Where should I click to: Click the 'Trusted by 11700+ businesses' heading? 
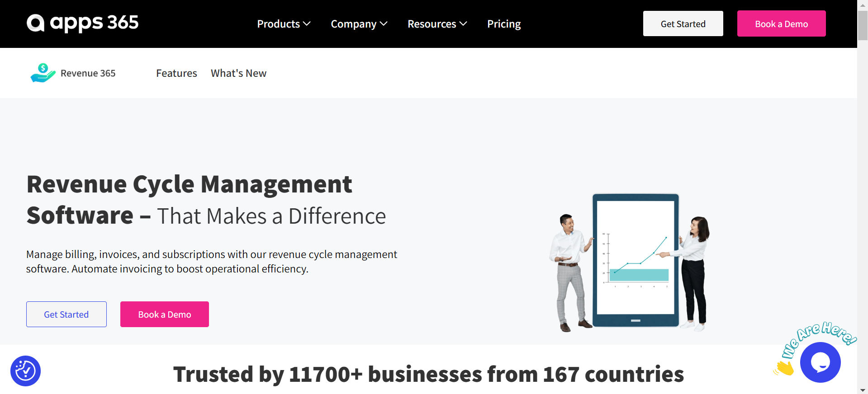coord(428,374)
